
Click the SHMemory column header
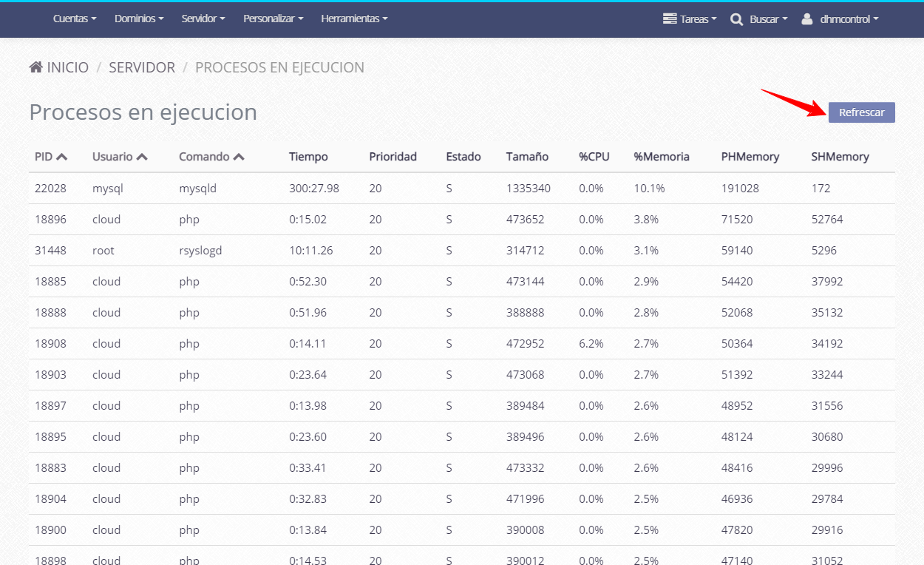click(840, 157)
